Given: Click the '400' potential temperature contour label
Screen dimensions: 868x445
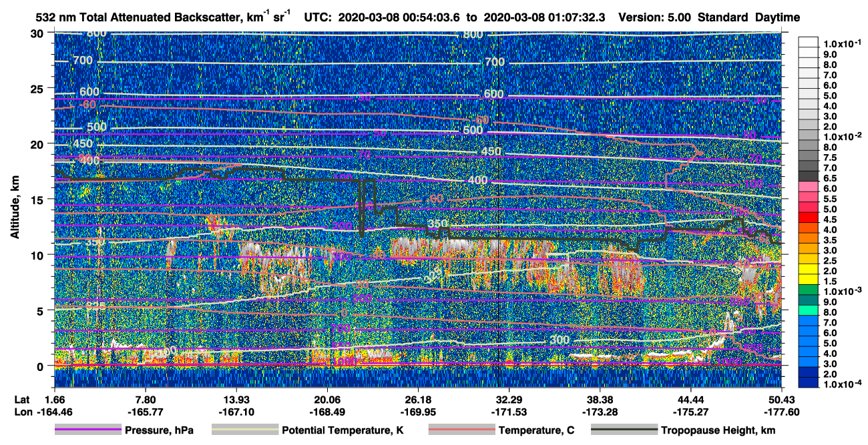Looking at the screenshot, I should pyautogui.click(x=477, y=180).
